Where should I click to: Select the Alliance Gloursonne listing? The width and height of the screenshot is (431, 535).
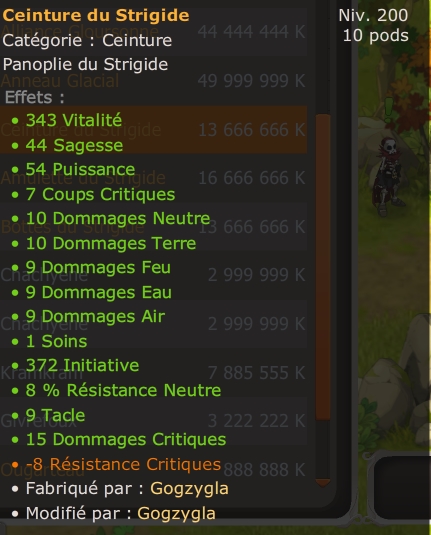[x=153, y=32]
